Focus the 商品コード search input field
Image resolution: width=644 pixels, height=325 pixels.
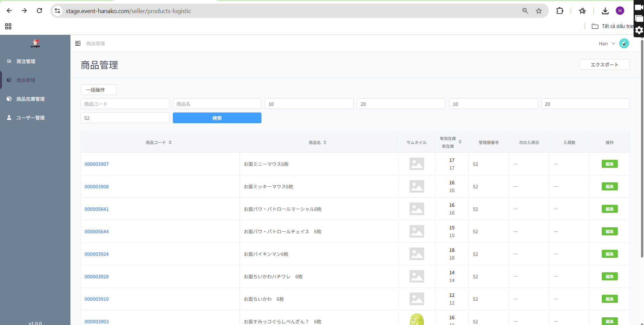[x=125, y=104]
